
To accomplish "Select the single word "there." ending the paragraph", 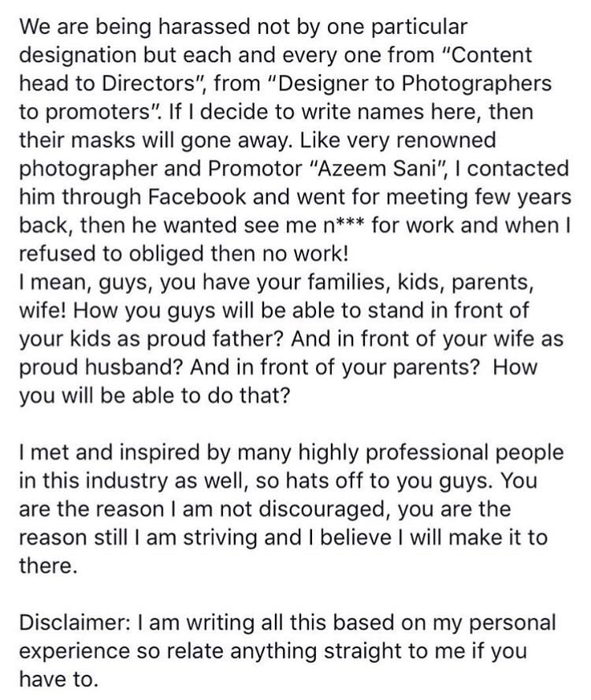I will 46,566.
